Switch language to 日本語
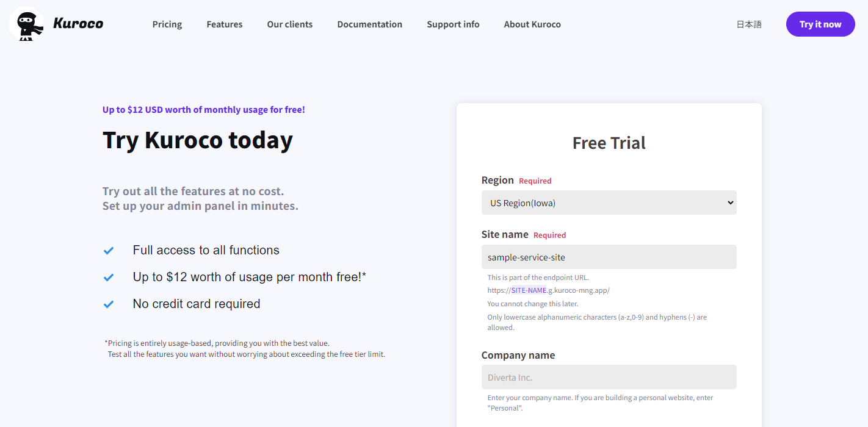The height and width of the screenshot is (427, 868). coord(749,24)
